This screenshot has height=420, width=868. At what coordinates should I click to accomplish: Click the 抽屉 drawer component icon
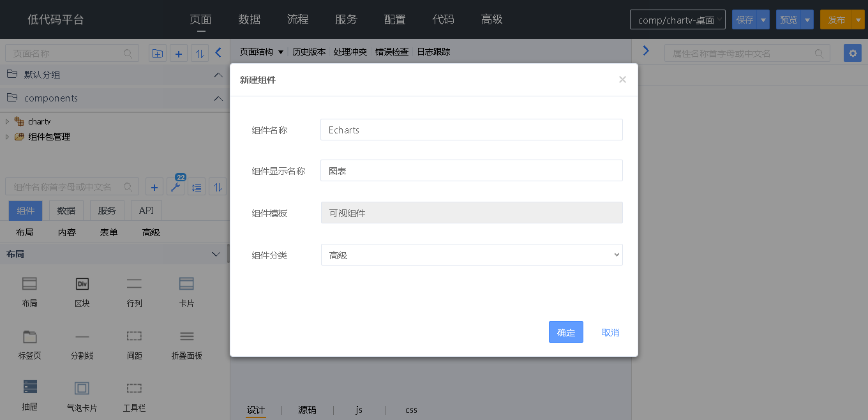tap(29, 387)
